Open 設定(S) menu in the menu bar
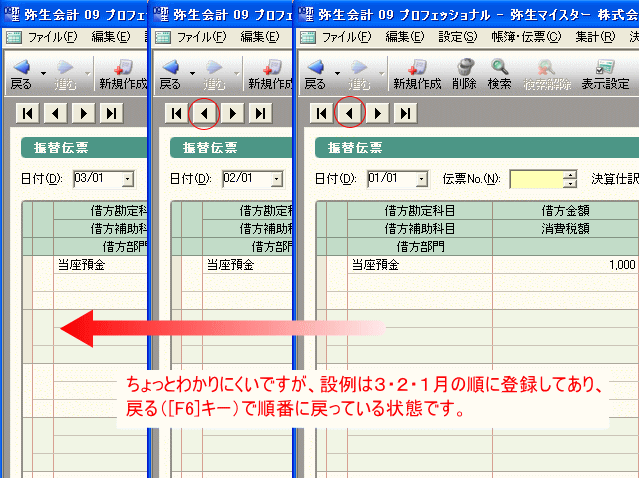The height and width of the screenshot is (478, 639). coord(457,37)
